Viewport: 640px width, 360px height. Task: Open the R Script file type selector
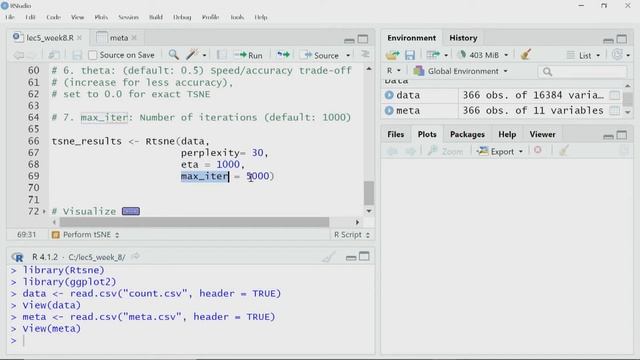pyautogui.click(x=351, y=235)
